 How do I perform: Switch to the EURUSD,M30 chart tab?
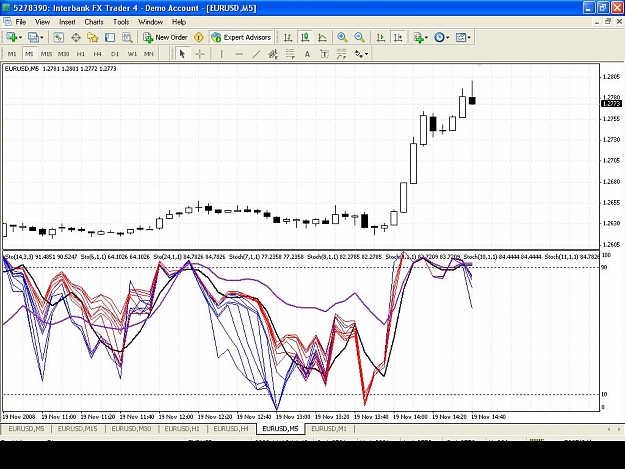point(131,429)
